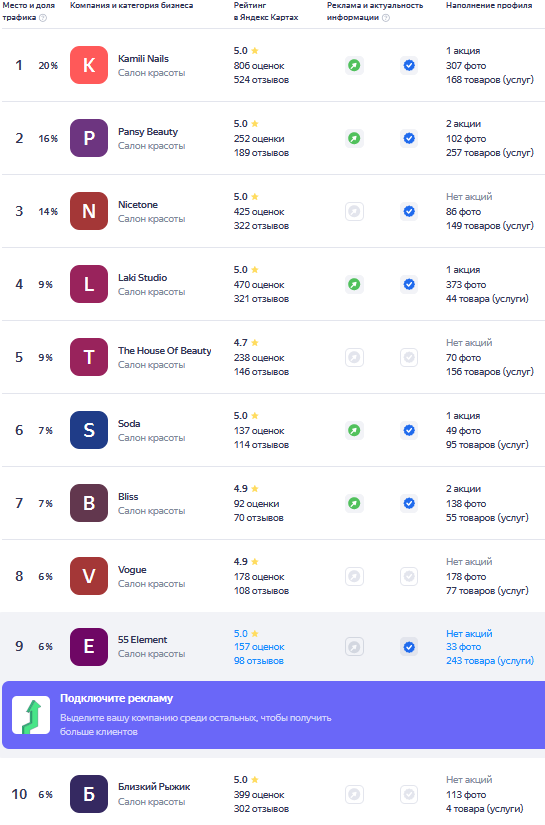This screenshot has width=545, height=825.
Task: Click the green arrow icon in ad banner
Action: [x=31, y=716]
